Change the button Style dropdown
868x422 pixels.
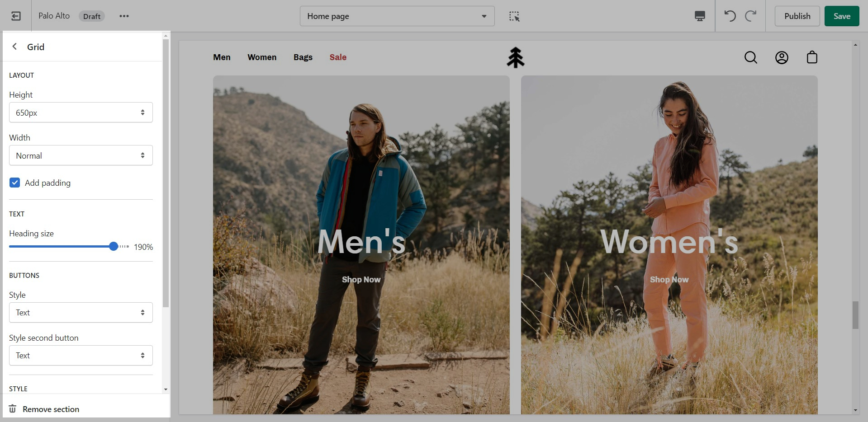tap(81, 313)
